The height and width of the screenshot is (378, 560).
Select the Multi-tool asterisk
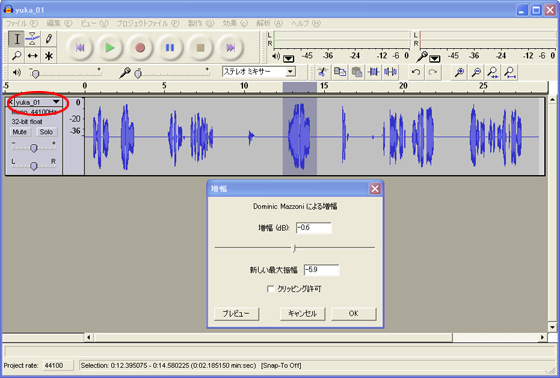click(x=49, y=55)
